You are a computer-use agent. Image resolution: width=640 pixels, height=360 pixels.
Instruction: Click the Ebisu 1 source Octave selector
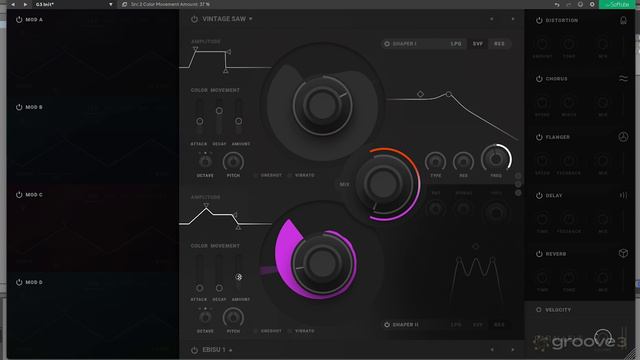(x=205, y=317)
